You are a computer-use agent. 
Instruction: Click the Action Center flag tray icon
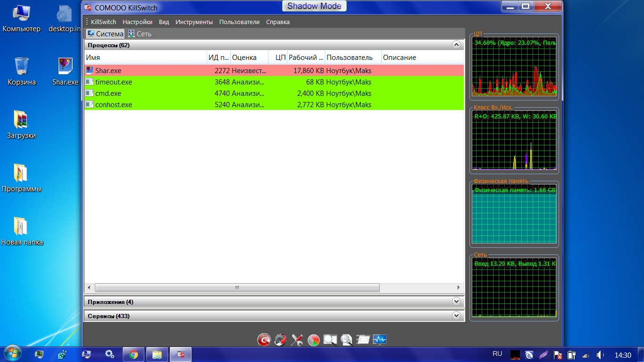[x=557, y=354]
